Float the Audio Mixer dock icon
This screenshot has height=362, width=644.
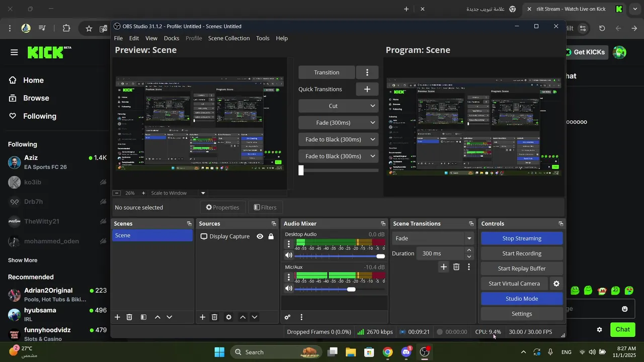383,224
